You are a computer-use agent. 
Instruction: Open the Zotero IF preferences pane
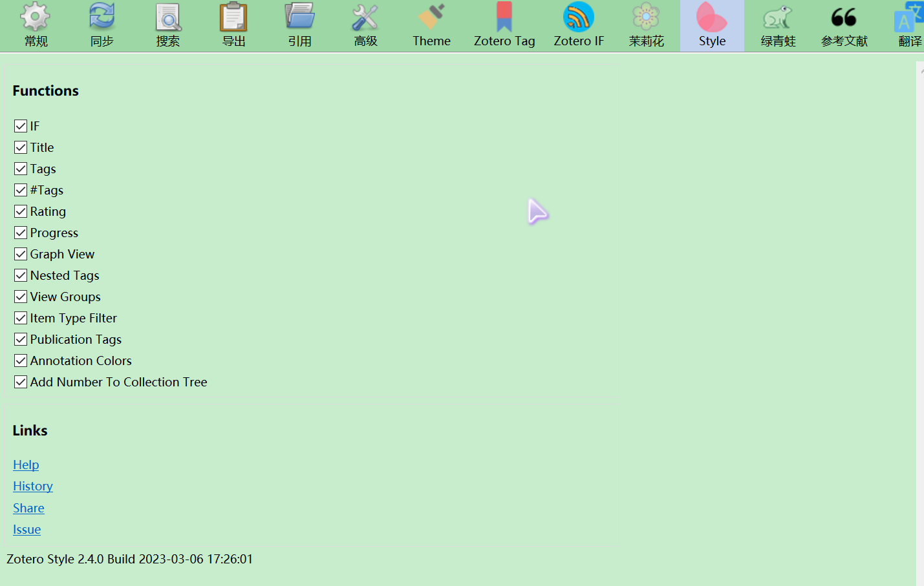(579, 26)
